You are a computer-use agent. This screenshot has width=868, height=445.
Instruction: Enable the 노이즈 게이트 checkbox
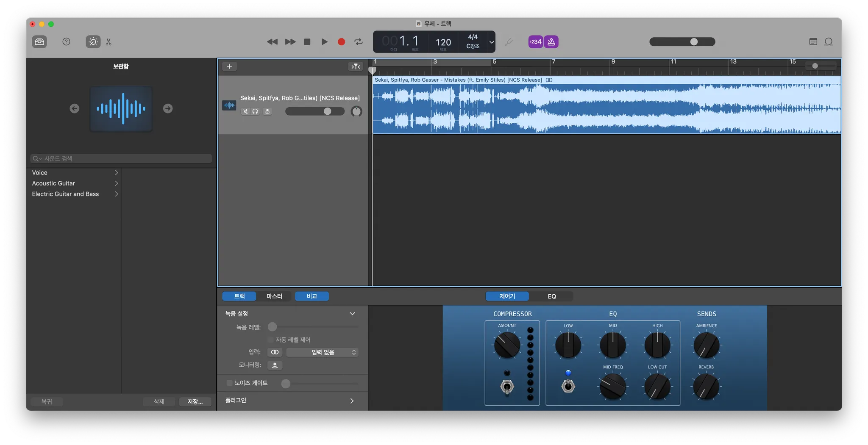tap(230, 383)
